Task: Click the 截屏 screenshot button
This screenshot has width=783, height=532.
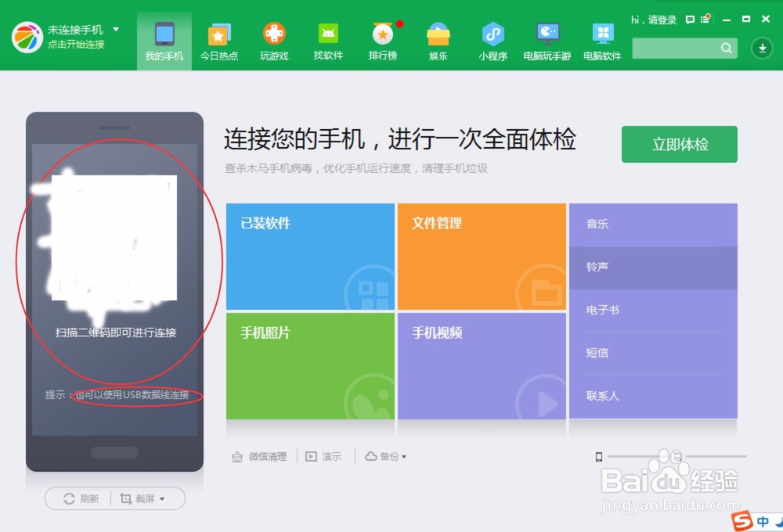Action: (x=137, y=498)
